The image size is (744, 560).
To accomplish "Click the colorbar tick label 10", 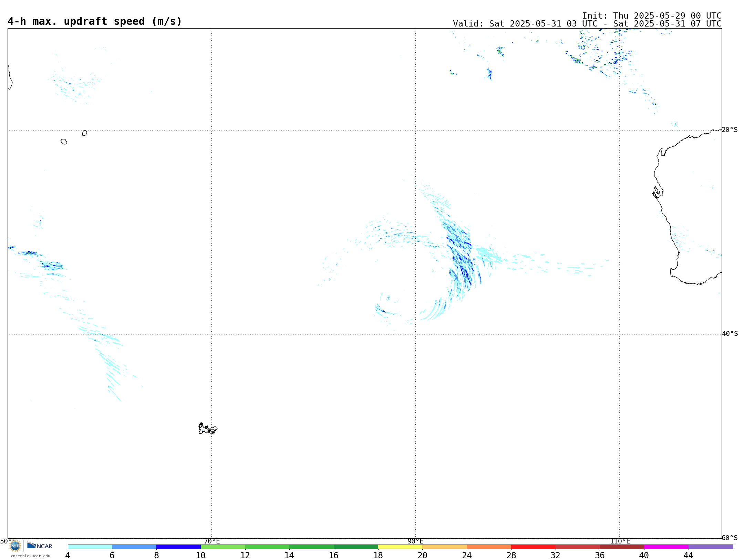I will [x=201, y=555].
